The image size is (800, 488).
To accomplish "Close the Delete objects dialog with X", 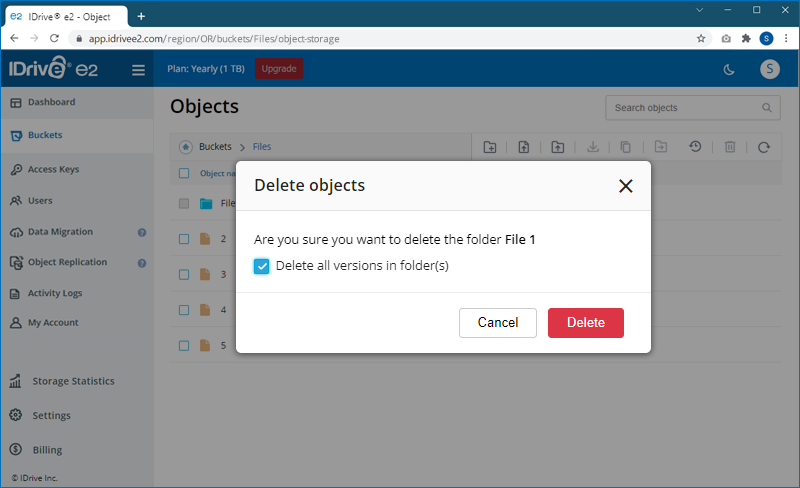I will pos(626,186).
